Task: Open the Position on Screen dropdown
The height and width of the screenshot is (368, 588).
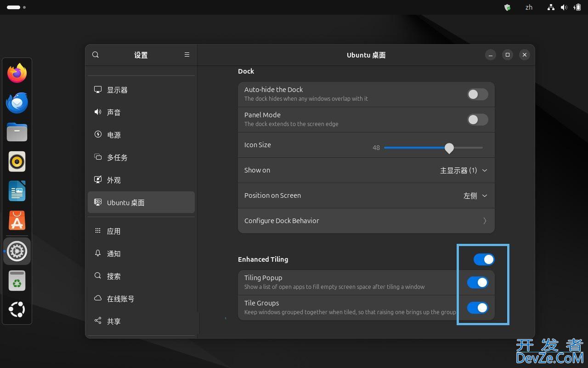Action: pyautogui.click(x=475, y=195)
